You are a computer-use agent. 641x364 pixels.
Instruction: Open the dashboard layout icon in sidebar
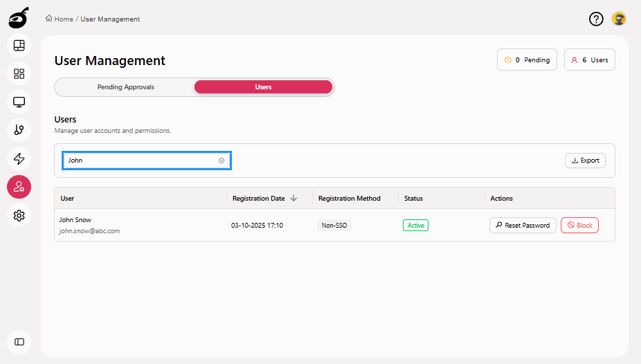click(x=19, y=46)
